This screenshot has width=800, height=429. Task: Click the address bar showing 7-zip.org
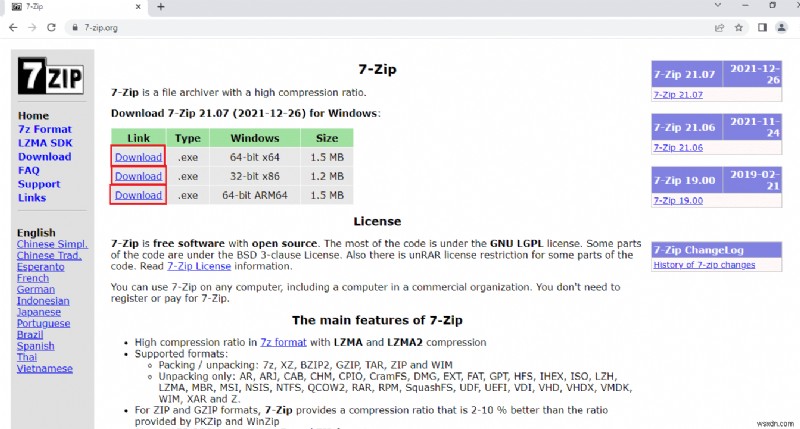(388, 28)
